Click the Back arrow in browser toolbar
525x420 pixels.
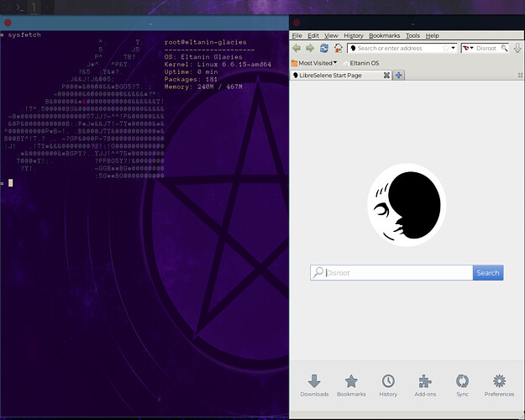click(297, 49)
